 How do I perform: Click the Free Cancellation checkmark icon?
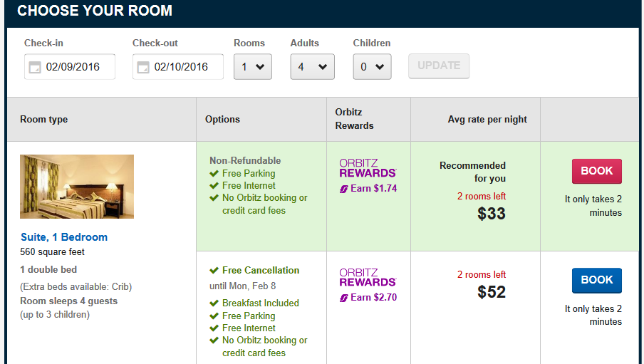click(214, 271)
